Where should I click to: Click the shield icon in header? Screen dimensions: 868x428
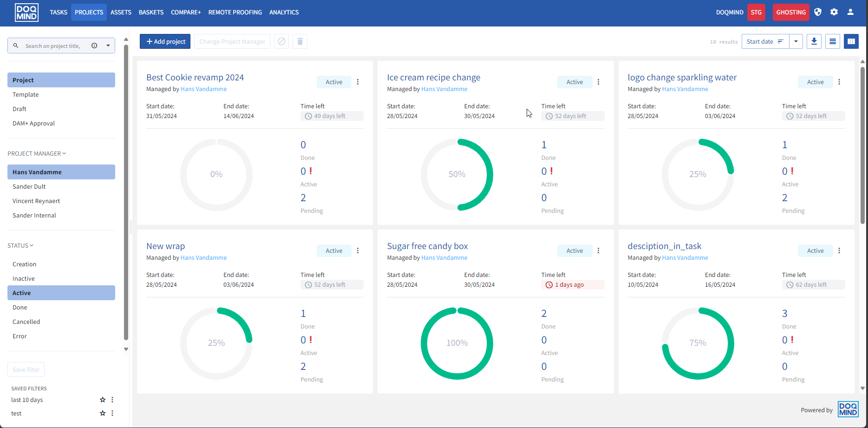(818, 12)
